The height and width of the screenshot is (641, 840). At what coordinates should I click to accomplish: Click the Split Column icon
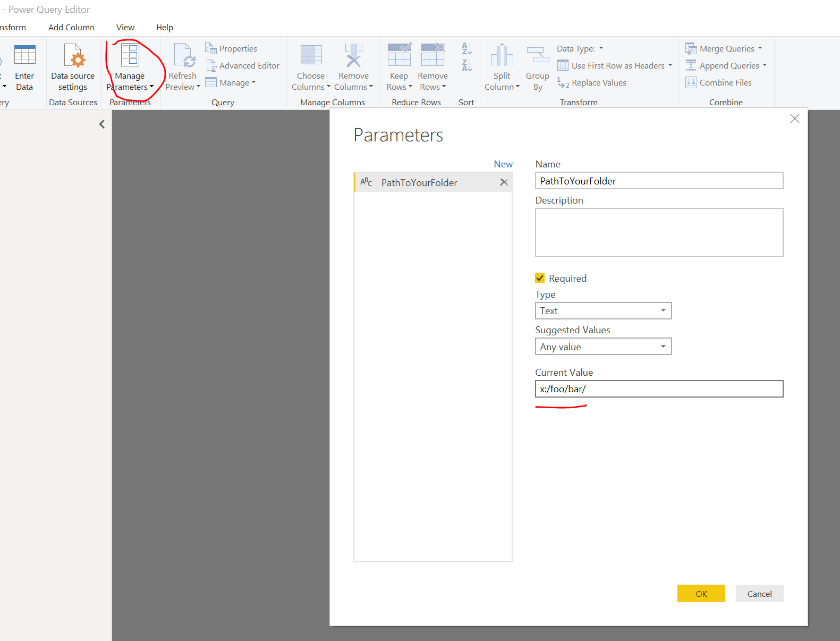[x=502, y=55]
